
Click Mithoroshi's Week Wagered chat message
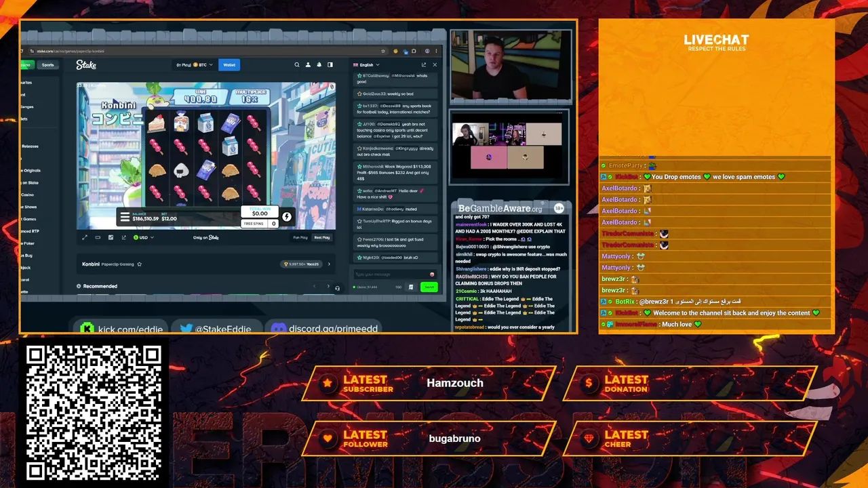coord(395,172)
